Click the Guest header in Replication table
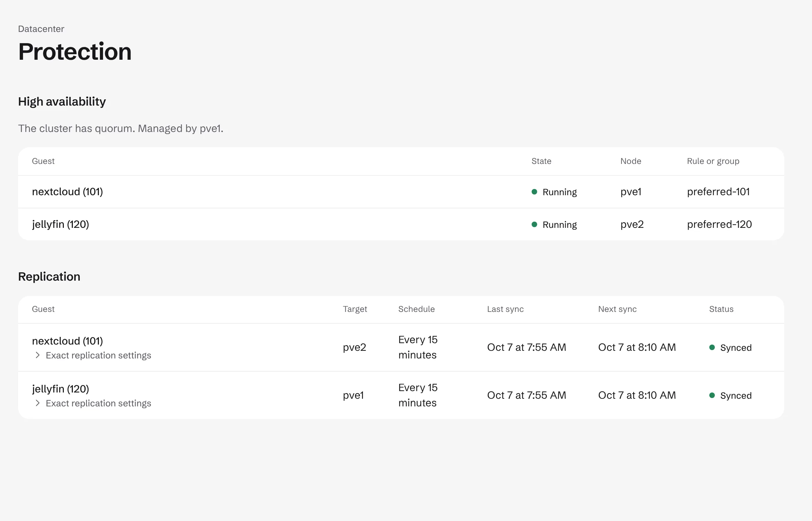812x521 pixels. click(x=43, y=309)
